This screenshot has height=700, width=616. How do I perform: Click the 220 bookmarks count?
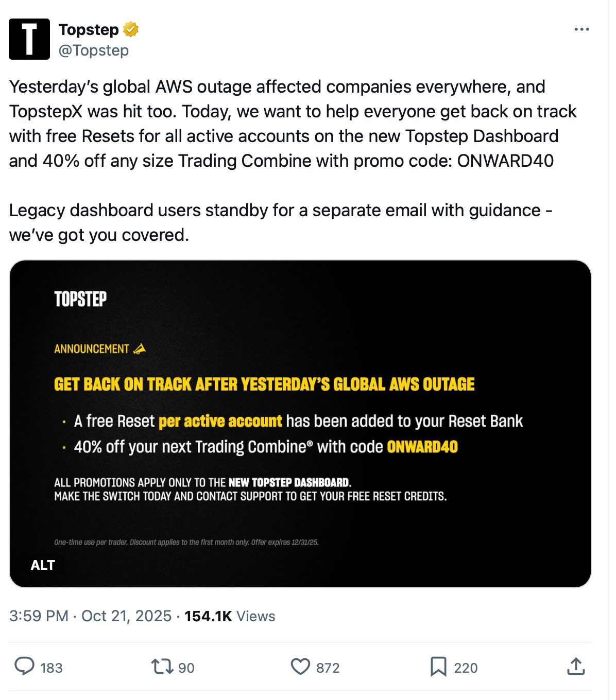click(x=466, y=668)
